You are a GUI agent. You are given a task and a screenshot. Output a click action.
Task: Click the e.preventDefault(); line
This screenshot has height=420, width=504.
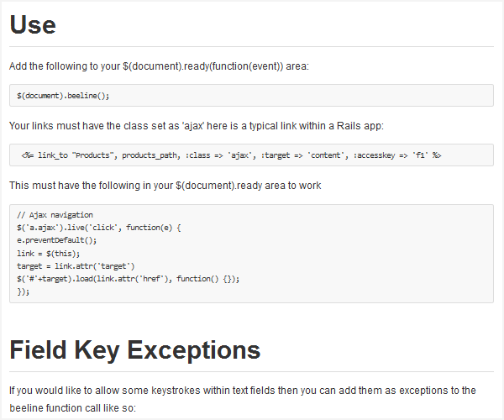(57, 240)
